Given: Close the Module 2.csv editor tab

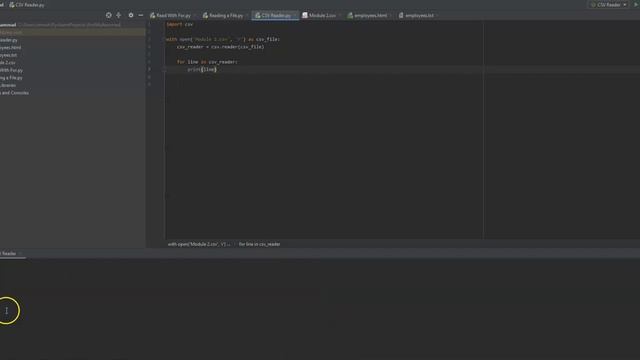Looking at the screenshot, I should 339,16.
